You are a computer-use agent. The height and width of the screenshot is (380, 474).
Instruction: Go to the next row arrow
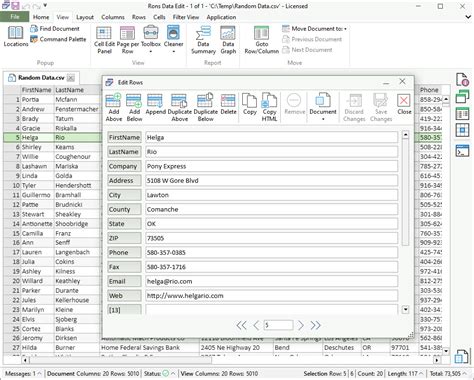(300, 325)
